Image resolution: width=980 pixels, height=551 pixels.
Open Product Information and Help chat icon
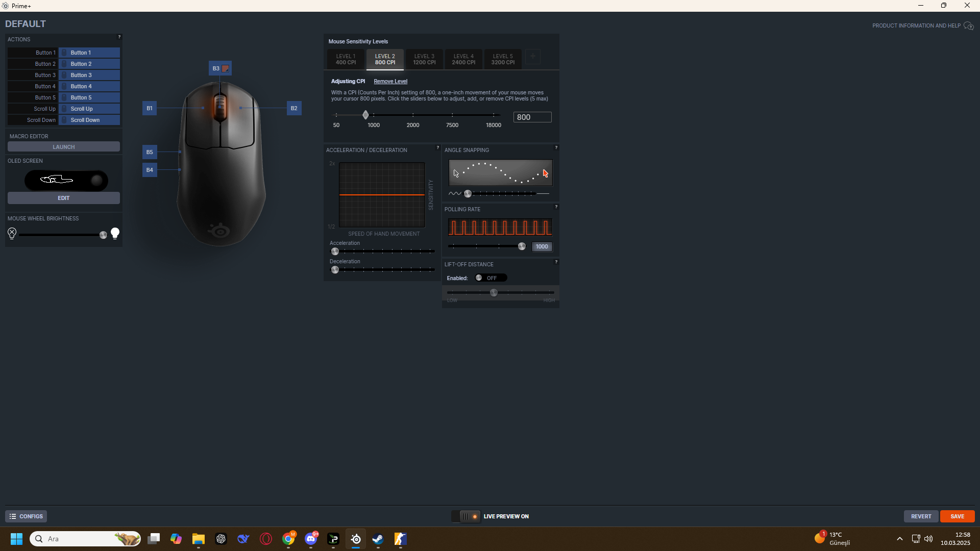click(968, 26)
